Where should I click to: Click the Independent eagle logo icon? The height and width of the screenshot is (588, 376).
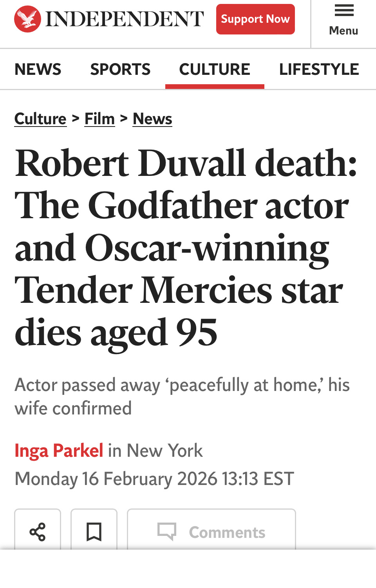click(x=27, y=19)
